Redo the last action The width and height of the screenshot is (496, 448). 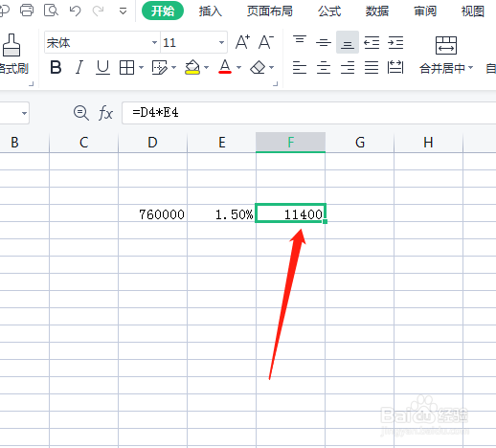[98, 11]
